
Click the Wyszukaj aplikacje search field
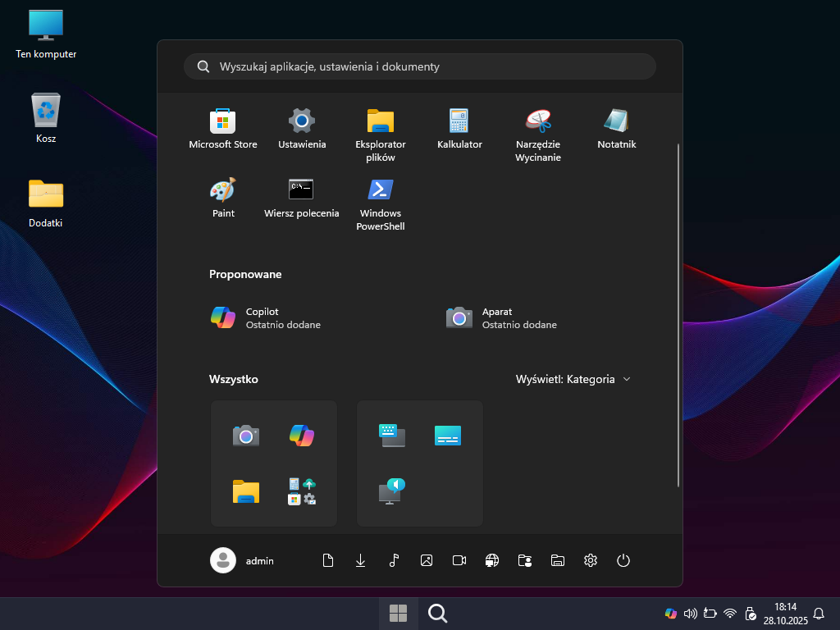click(420, 66)
